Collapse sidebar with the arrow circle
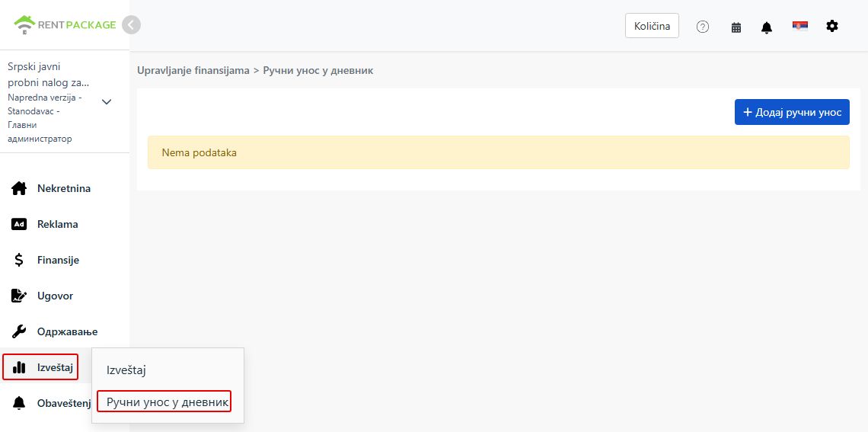This screenshot has width=868, height=432. (131, 25)
